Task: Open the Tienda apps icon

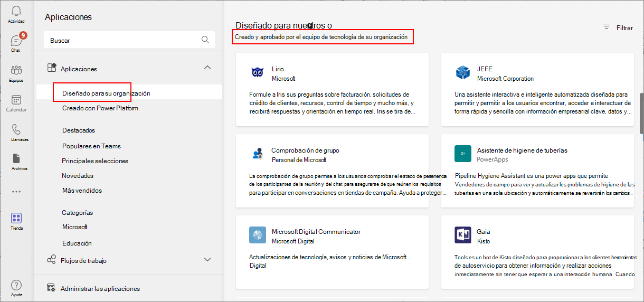Action: 16,218
